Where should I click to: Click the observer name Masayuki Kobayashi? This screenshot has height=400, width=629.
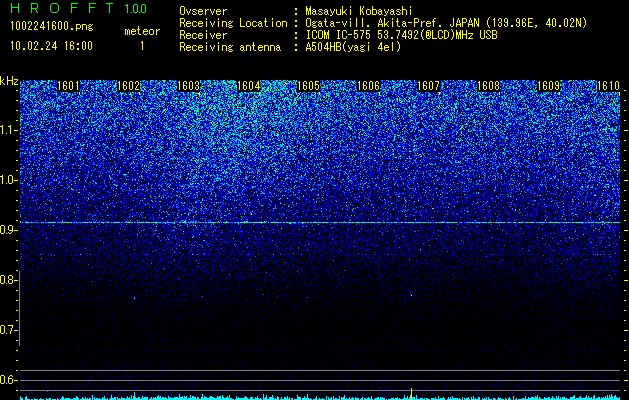pyautogui.click(x=359, y=11)
